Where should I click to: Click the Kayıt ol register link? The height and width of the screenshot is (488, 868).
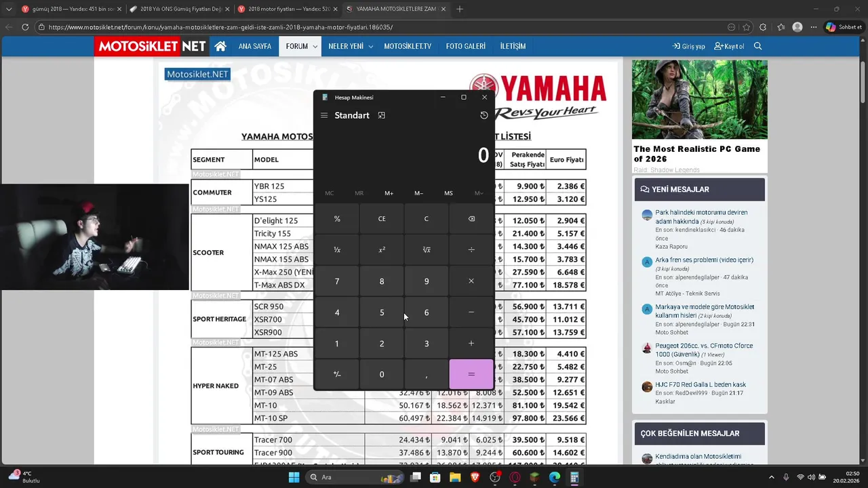[x=729, y=46]
